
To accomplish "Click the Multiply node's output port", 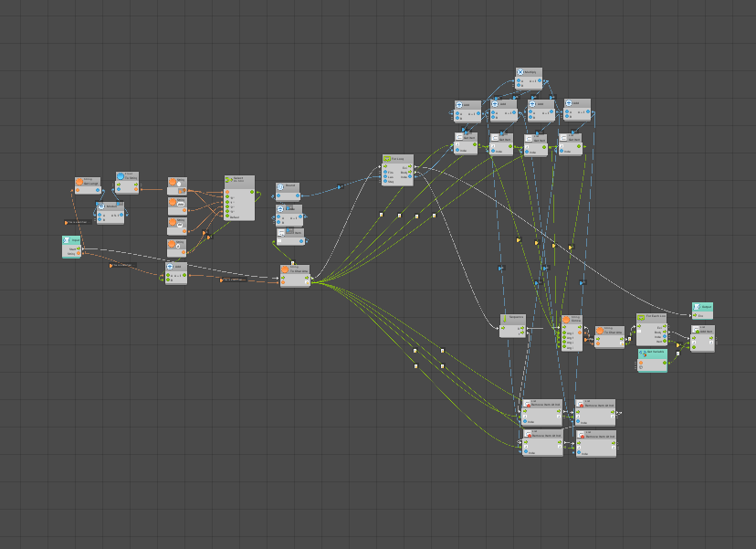I will [539, 81].
